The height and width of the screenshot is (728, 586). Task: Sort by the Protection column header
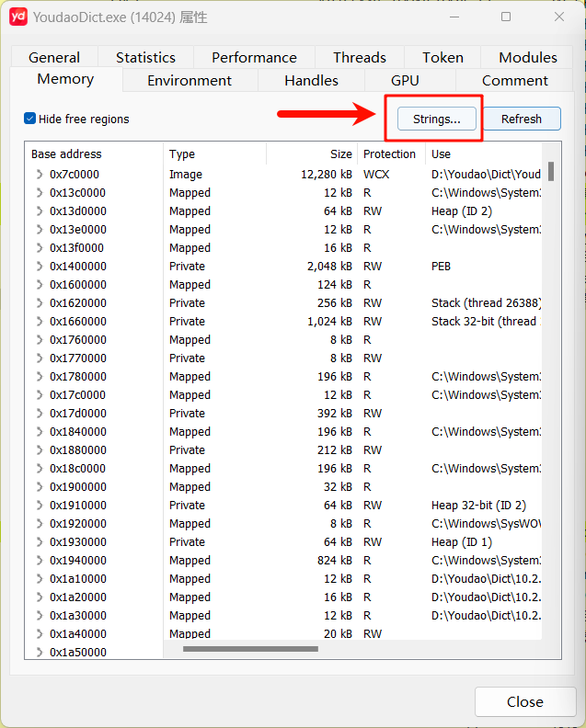391,154
